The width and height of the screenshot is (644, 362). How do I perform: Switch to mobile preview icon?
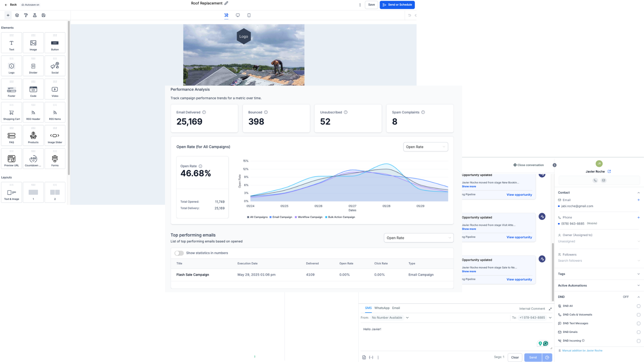(x=249, y=15)
